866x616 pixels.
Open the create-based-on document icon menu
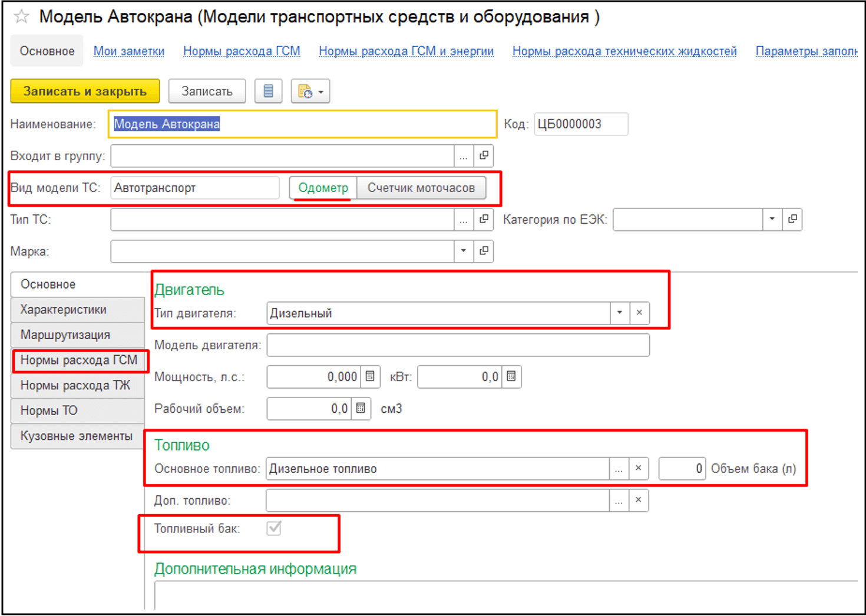click(310, 91)
